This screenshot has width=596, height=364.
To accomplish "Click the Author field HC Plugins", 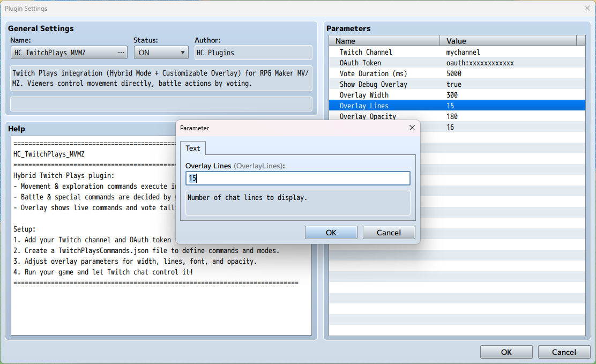I will [253, 53].
